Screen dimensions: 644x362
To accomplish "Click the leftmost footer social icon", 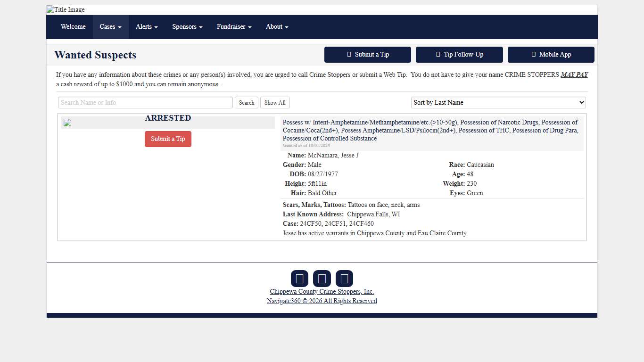I will [x=299, y=279].
